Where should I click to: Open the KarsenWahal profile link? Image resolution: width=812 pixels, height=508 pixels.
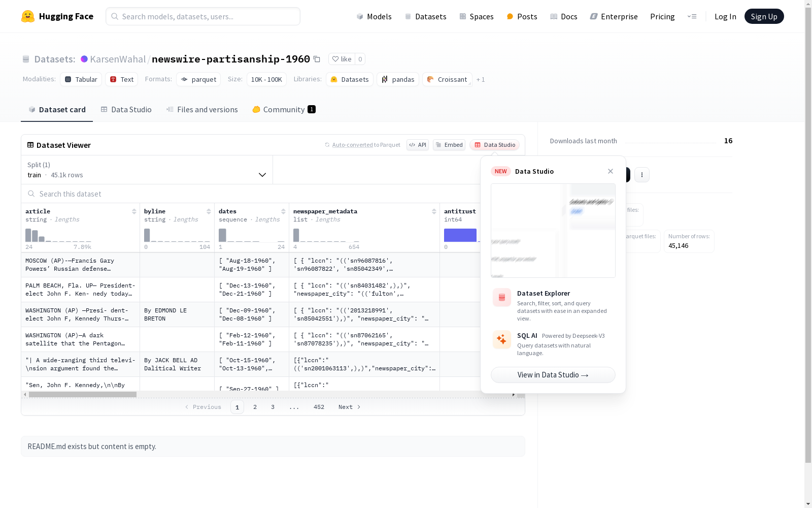coord(118,59)
